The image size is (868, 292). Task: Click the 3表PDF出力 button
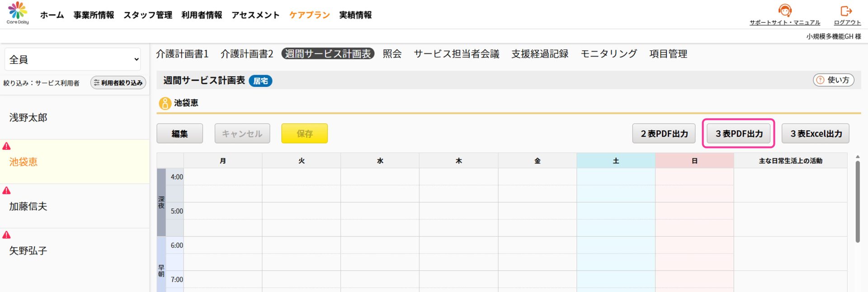pyautogui.click(x=739, y=134)
